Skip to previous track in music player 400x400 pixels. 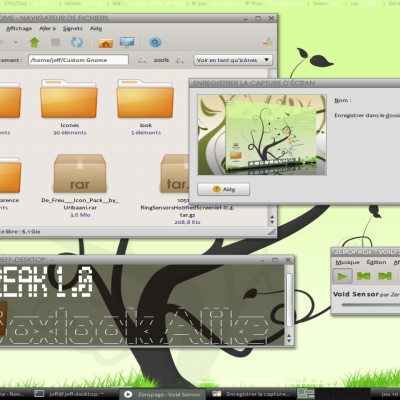click(363, 276)
